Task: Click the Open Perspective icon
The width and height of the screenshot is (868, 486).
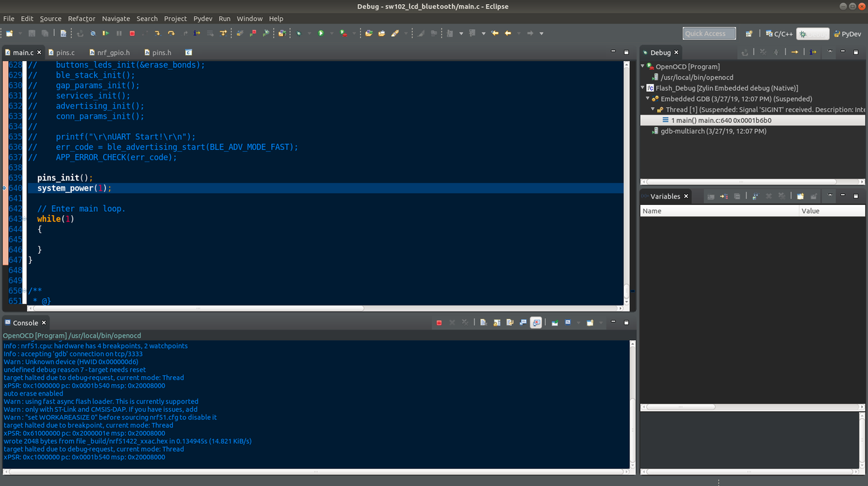Action: click(749, 33)
